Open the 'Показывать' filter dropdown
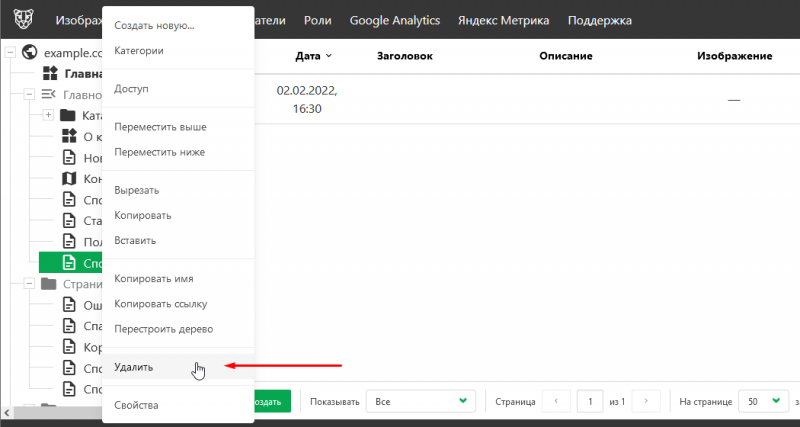 [418, 401]
